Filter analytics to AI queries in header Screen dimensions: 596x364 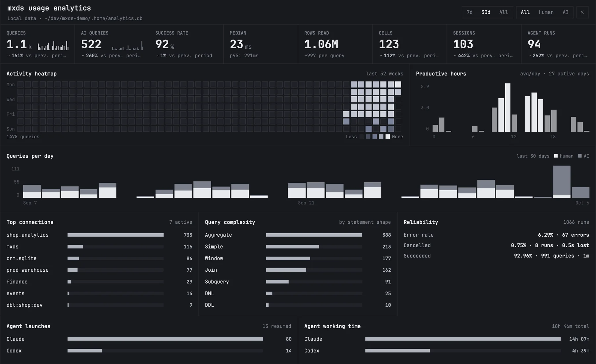(x=566, y=12)
